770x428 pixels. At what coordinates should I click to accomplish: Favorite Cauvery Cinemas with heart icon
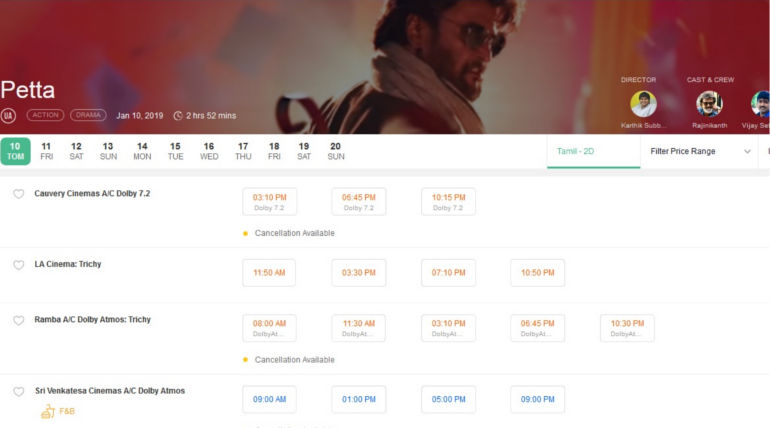point(18,194)
